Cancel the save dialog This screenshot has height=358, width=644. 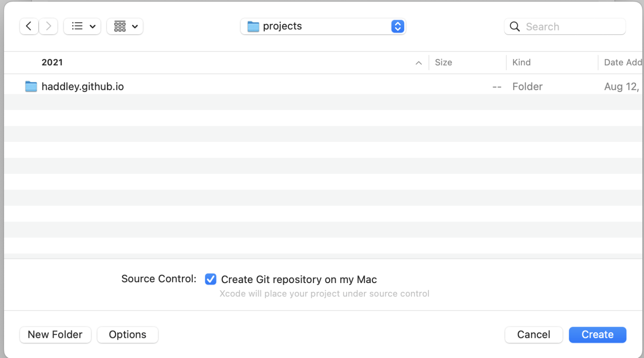pos(533,335)
